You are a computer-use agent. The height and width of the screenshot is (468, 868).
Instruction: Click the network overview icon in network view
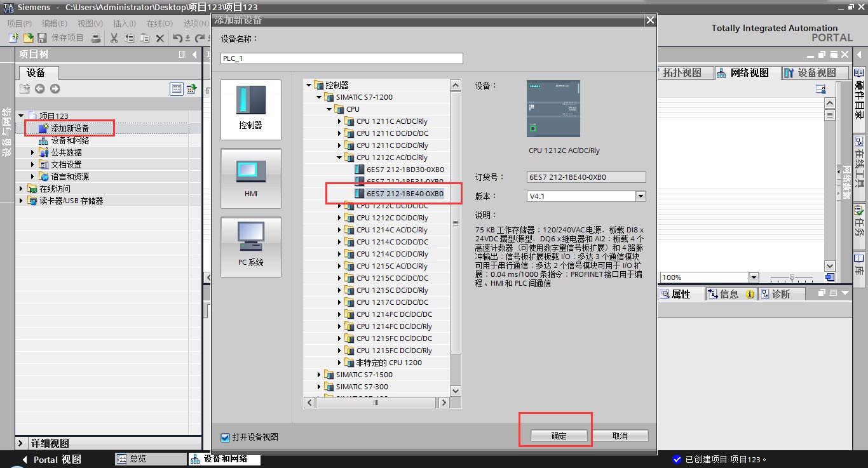point(820,89)
